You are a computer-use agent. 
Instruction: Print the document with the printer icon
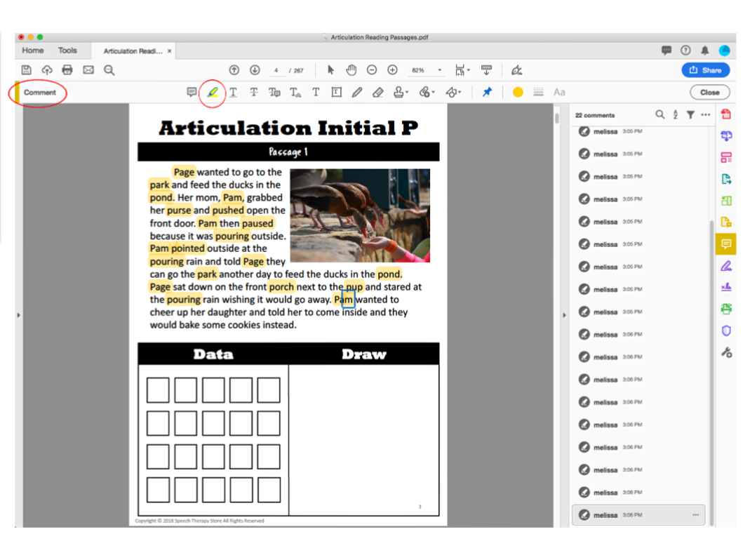click(67, 70)
